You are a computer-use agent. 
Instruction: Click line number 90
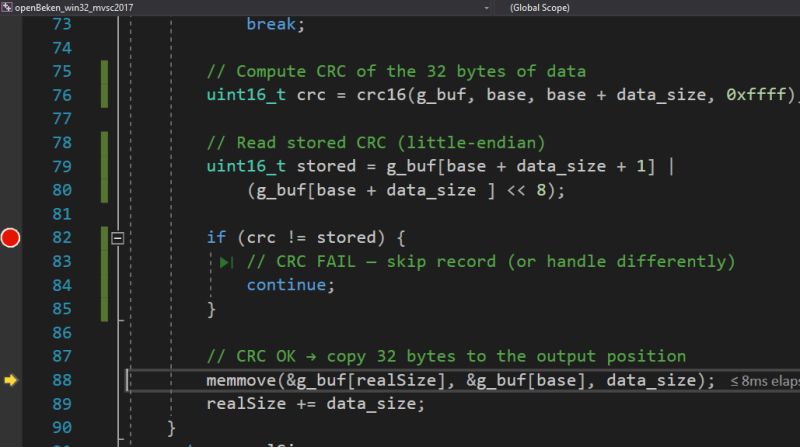pos(62,427)
